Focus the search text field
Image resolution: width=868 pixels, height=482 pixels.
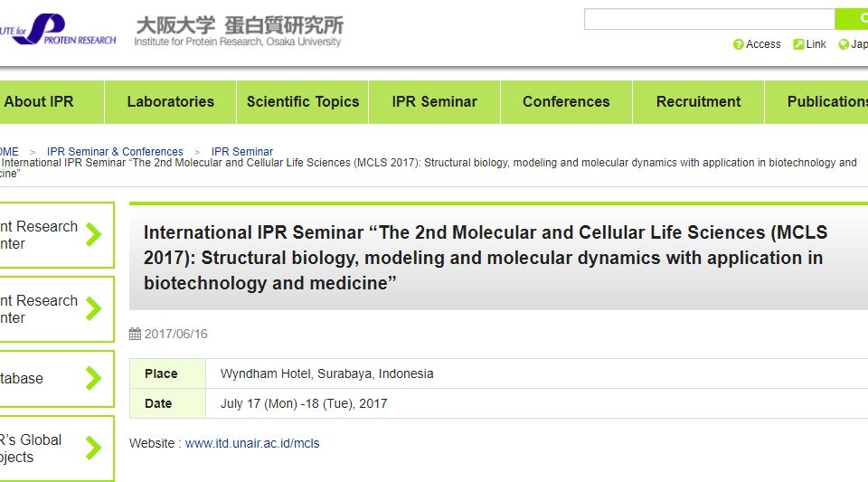(x=709, y=19)
